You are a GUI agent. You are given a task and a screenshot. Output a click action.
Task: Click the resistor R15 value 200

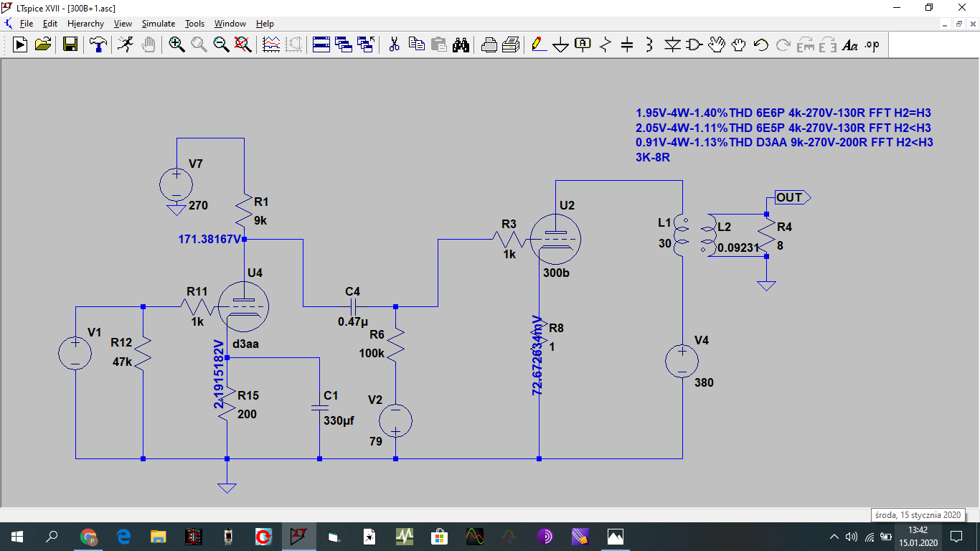(247, 414)
